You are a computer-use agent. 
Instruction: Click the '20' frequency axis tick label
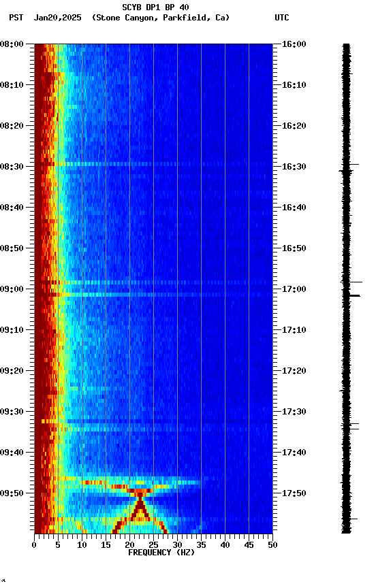coord(129,545)
